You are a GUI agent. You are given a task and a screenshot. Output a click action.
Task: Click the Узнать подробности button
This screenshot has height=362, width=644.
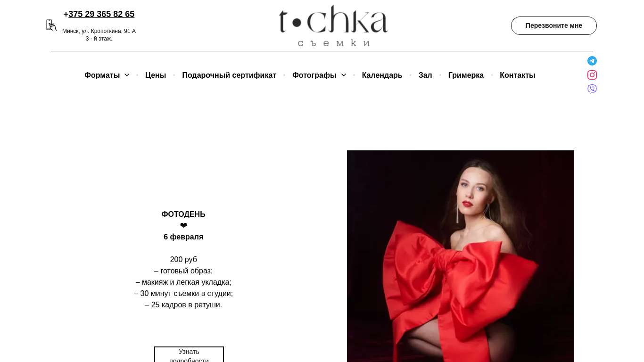pyautogui.click(x=189, y=355)
